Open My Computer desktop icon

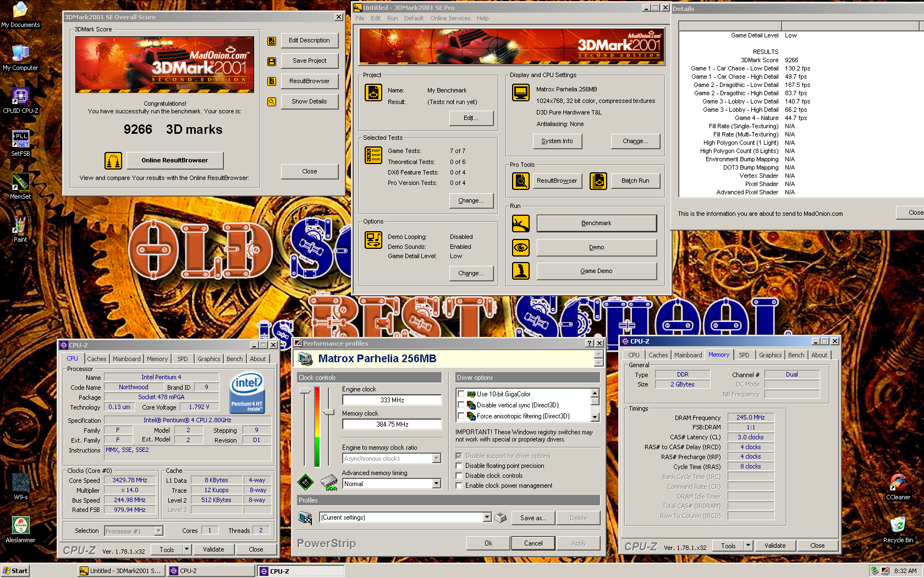(x=20, y=57)
